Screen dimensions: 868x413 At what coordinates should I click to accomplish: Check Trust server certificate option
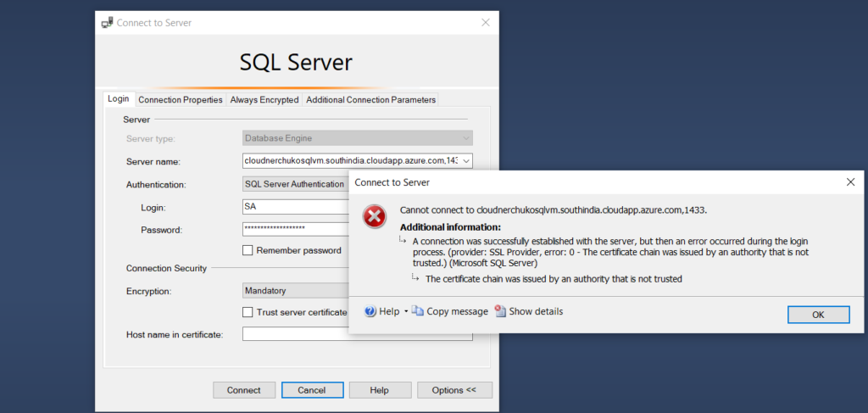pyautogui.click(x=248, y=312)
